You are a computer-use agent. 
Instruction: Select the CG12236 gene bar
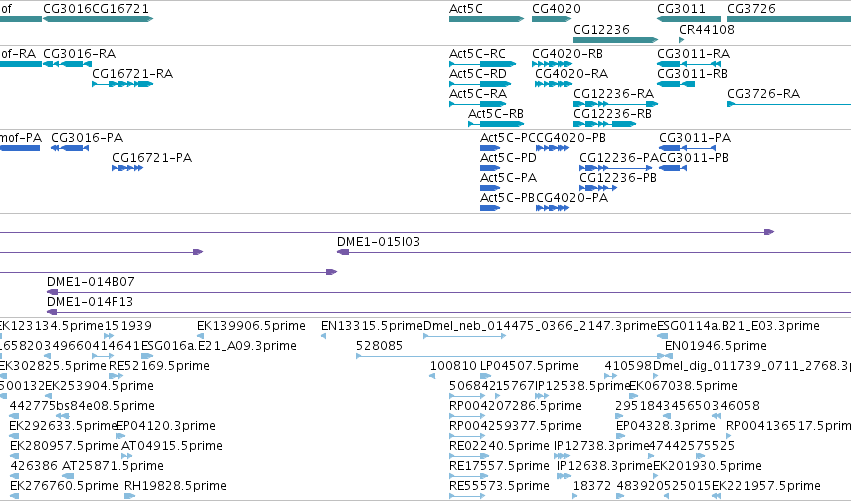tap(615, 40)
